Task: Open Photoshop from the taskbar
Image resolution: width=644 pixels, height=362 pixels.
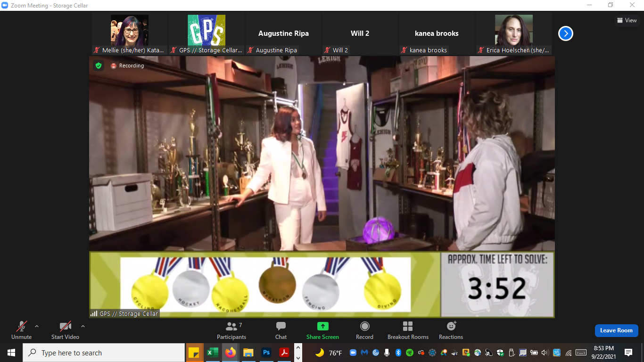Action: (x=266, y=353)
